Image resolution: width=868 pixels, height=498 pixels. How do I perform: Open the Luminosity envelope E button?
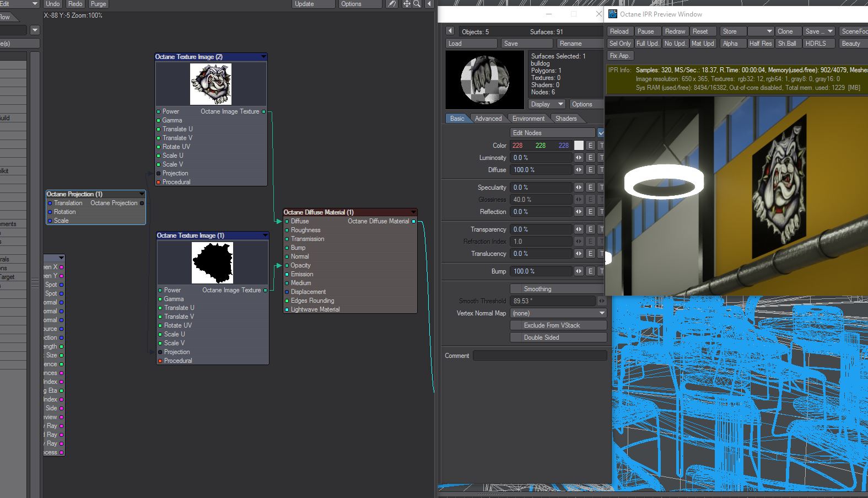(x=590, y=158)
